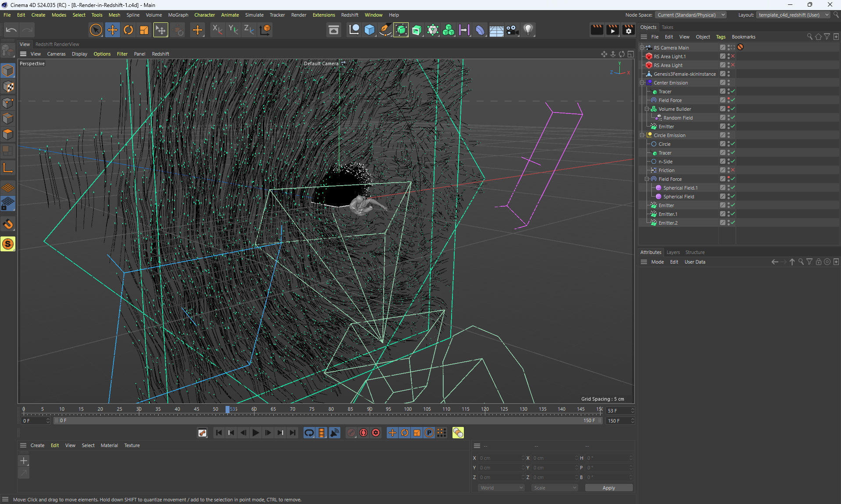Select the Rotate tool icon
841x504 pixels.
click(x=128, y=30)
